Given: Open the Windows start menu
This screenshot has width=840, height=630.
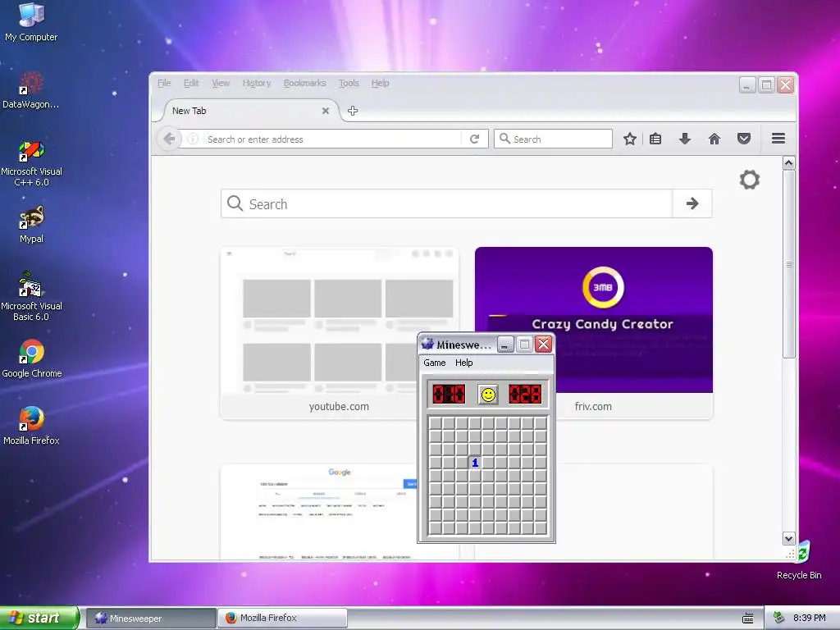Looking at the screenshot, I should coord(39,618).
